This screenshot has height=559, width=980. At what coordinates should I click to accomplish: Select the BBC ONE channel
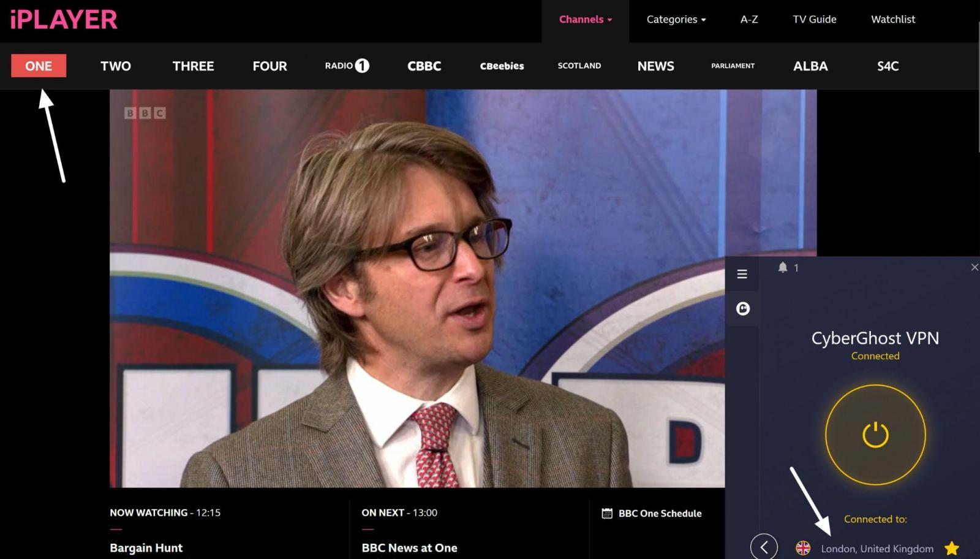coord(39,66)
